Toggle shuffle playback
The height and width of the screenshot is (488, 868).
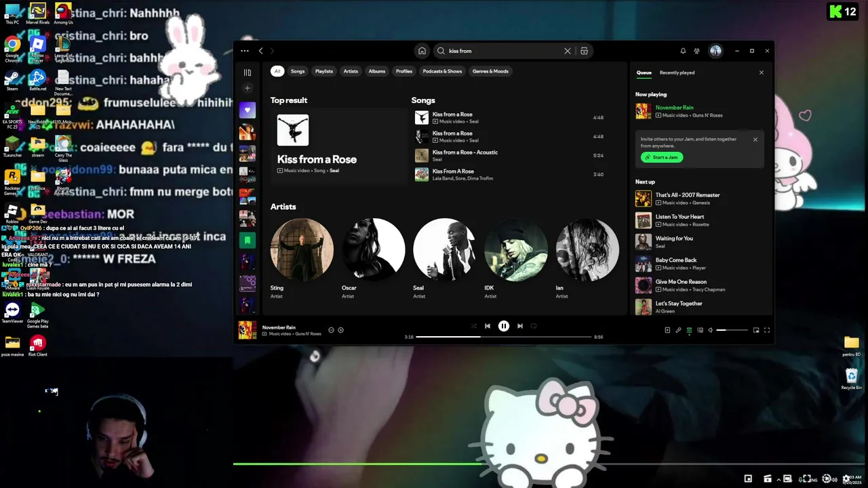[x=474, y=326]
